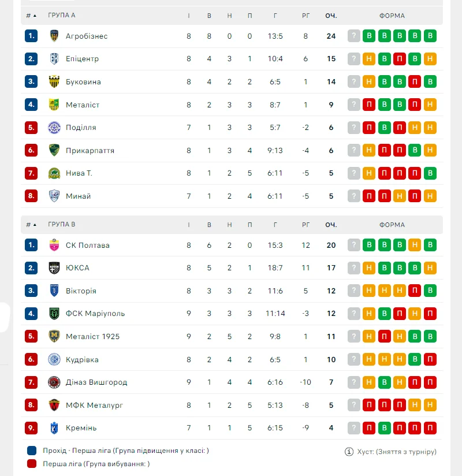This screenshot has width=462, height=476.
Task: Click the Кремінь club crest
Action: [x=54, y=428]
